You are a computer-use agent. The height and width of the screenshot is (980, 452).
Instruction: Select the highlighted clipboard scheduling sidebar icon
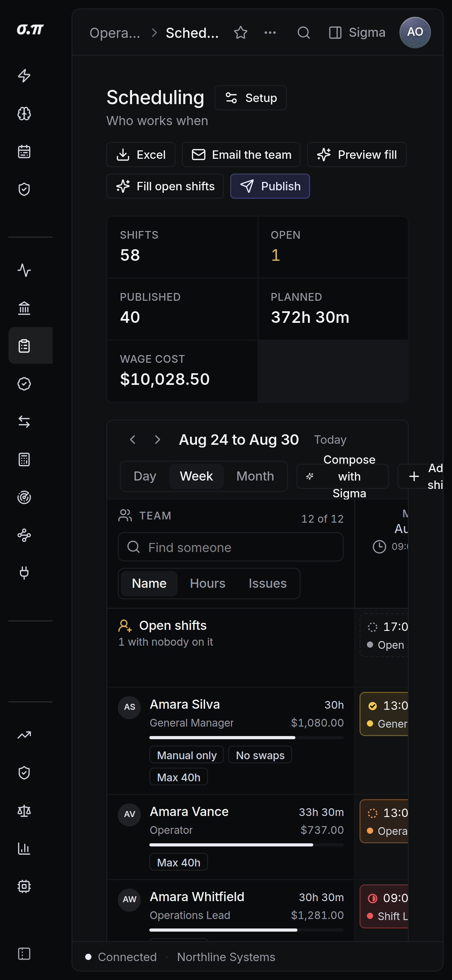(30, 346)
